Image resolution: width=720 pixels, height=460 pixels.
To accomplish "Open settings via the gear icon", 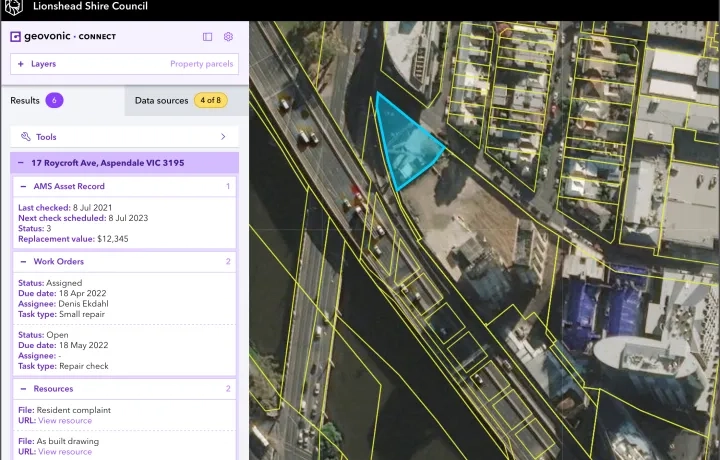I will click(x=228, y=36).
